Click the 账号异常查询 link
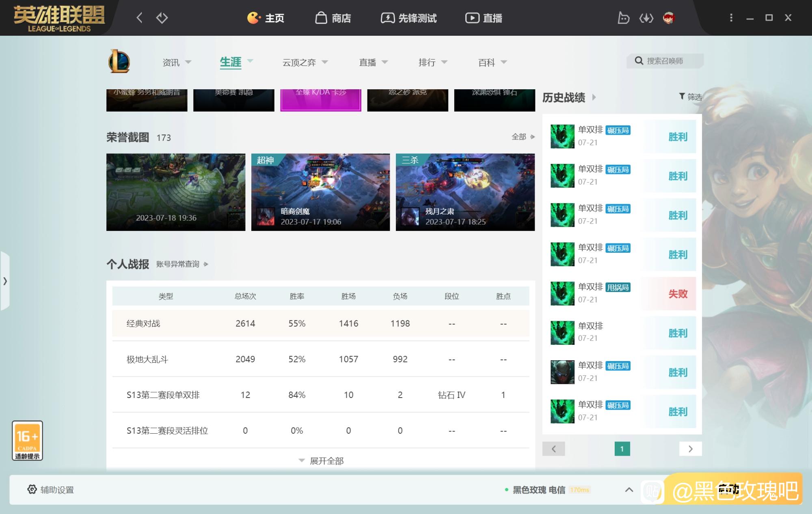This screenshot has height=514, width=812. pyautogui.click(x=182, y=264)
